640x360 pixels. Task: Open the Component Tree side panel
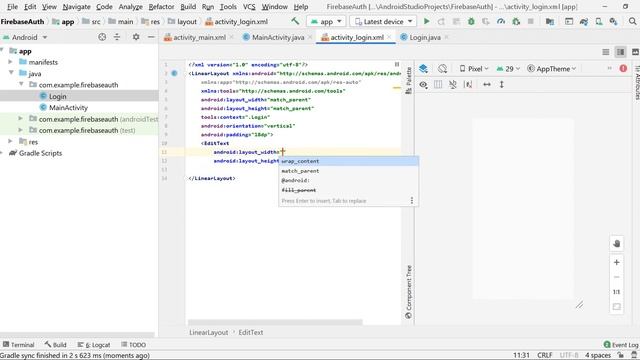[x=409, y=292]
